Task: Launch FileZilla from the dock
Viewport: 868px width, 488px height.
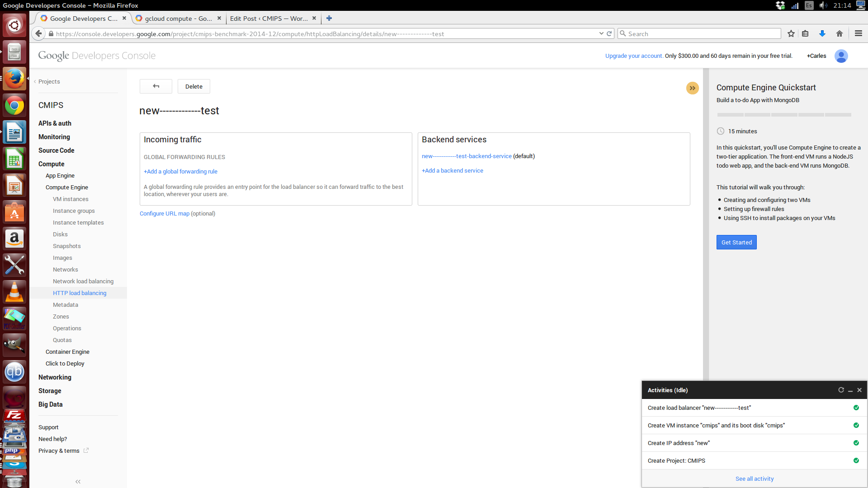Action: [14, 416]
